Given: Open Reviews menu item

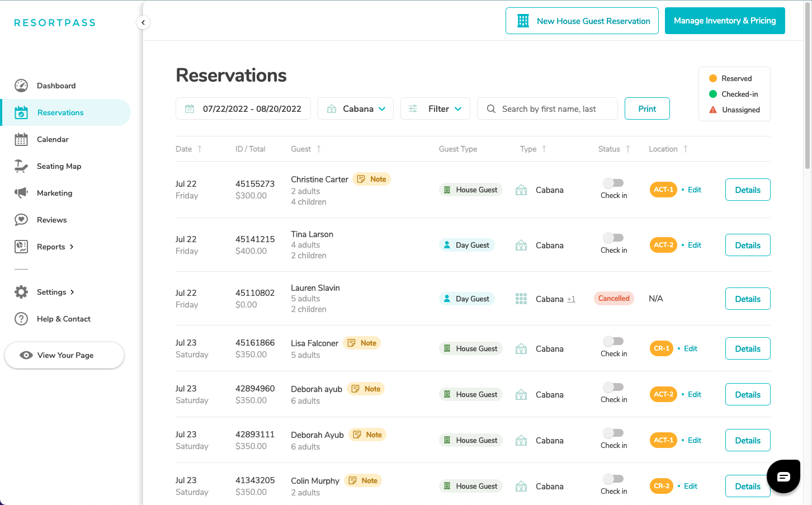Looking at the screenshot, I should [51, 220].
